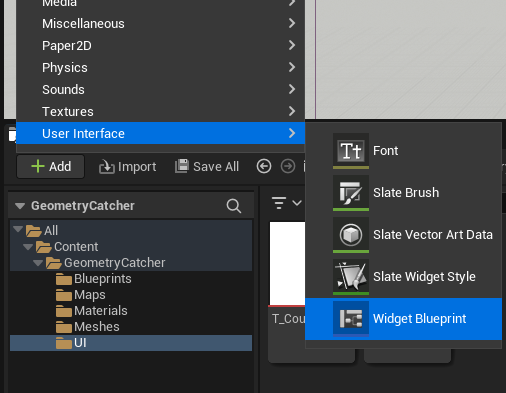Select the UI folder
The width and height of the screenshot is (506, 393).
click(131, 343)
